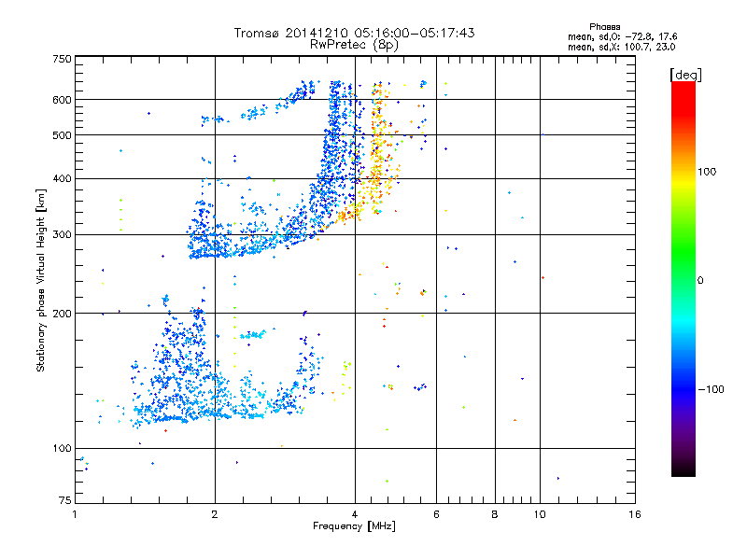Click the 'Phases' heading at top right
This screenshot has width=747, height=560.
pos(604,27)
